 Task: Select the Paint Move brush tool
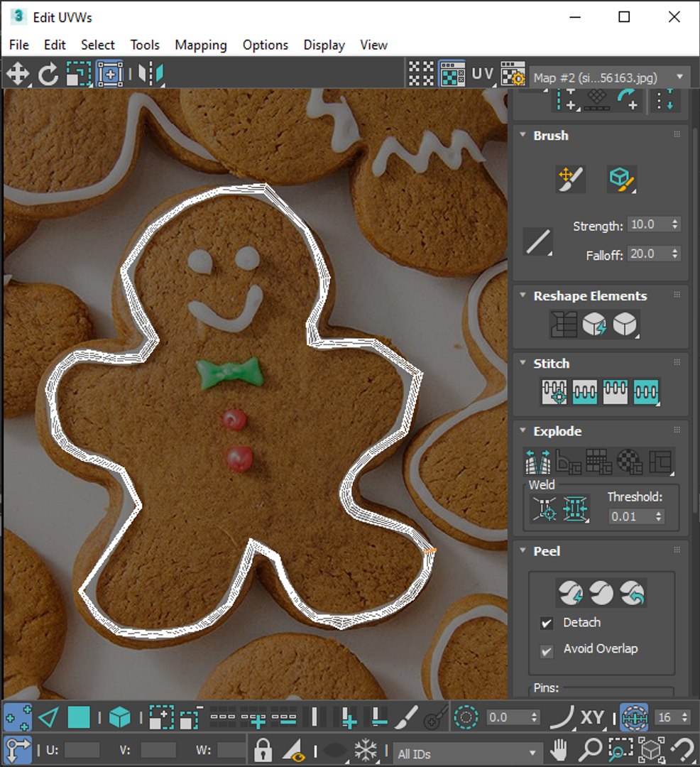tap(571, 179)
